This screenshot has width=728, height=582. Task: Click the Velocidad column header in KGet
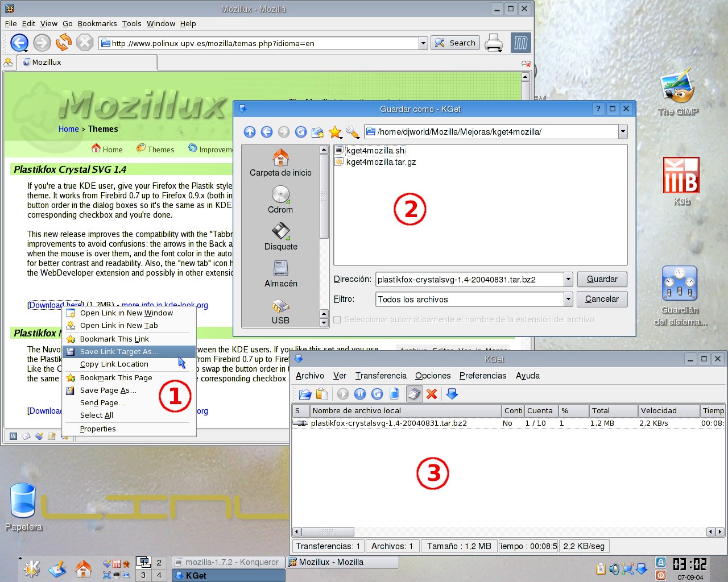click(x=668, y=410)
